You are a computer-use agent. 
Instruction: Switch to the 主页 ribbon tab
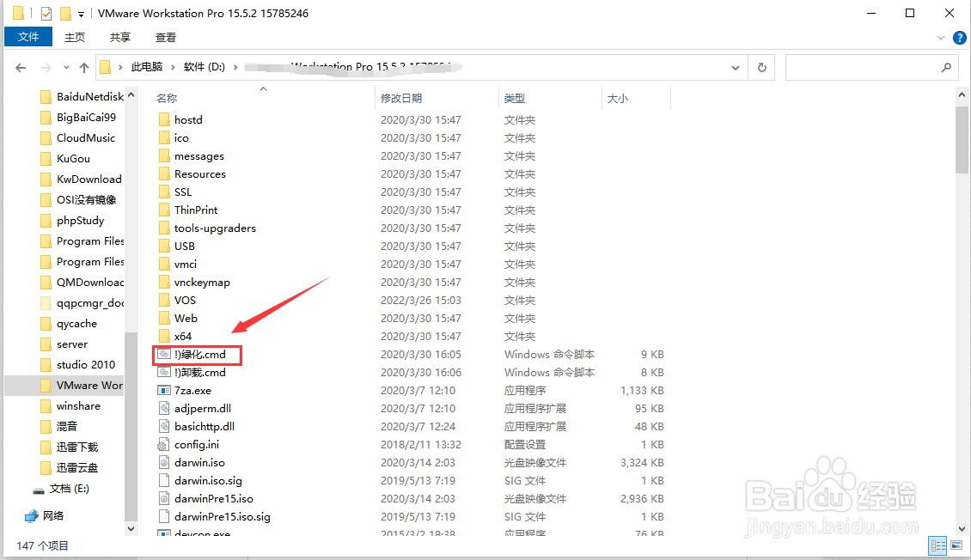(75, 37)
